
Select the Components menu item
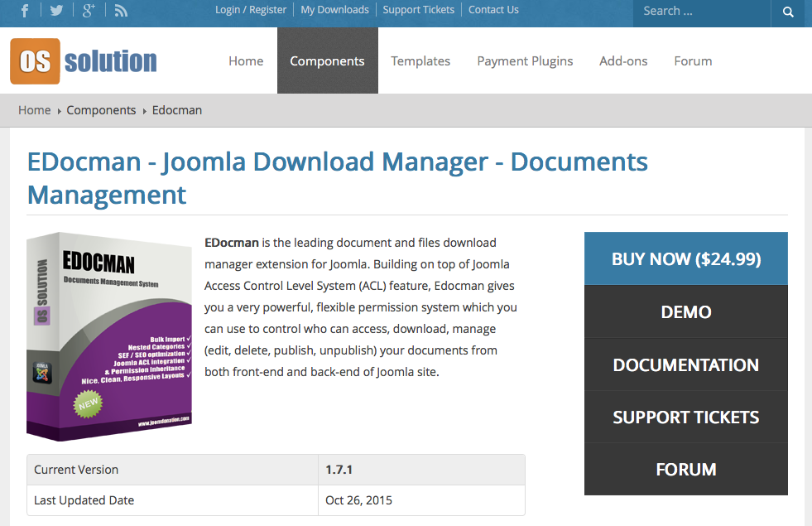click(x=327, y=61)
